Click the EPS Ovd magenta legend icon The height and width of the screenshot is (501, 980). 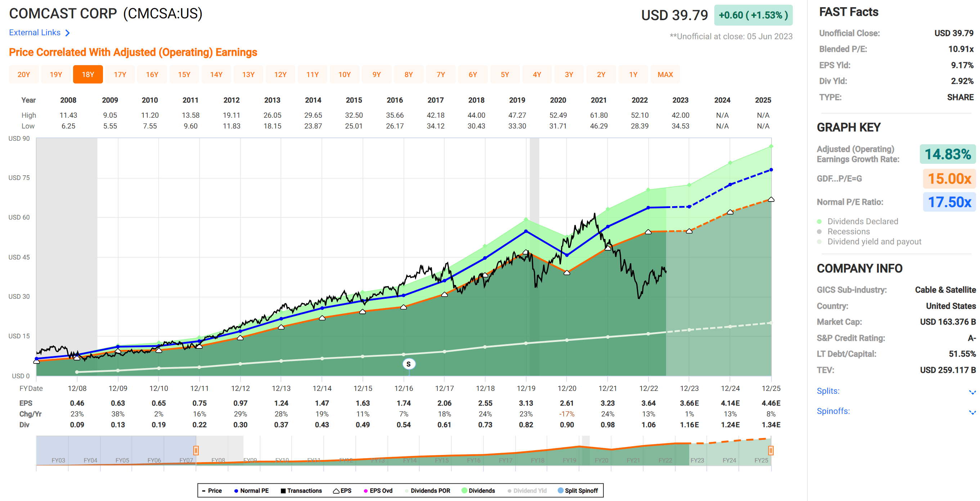365,491
